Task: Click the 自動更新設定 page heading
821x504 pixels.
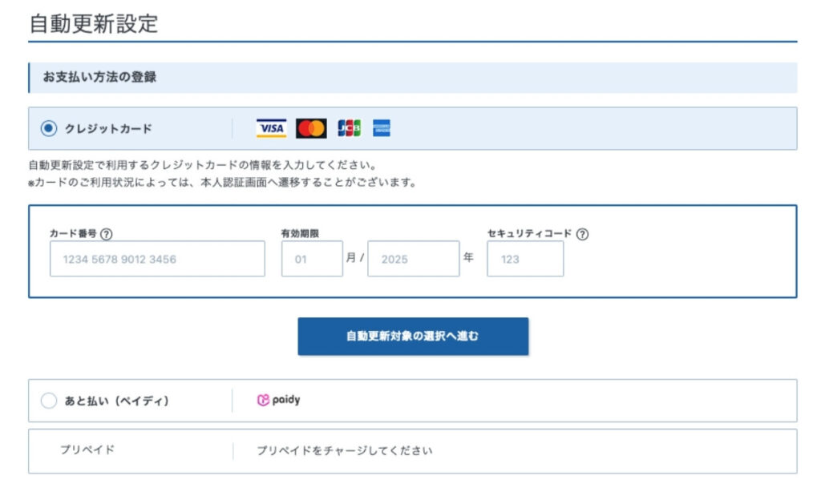Action: pos(93,21)
